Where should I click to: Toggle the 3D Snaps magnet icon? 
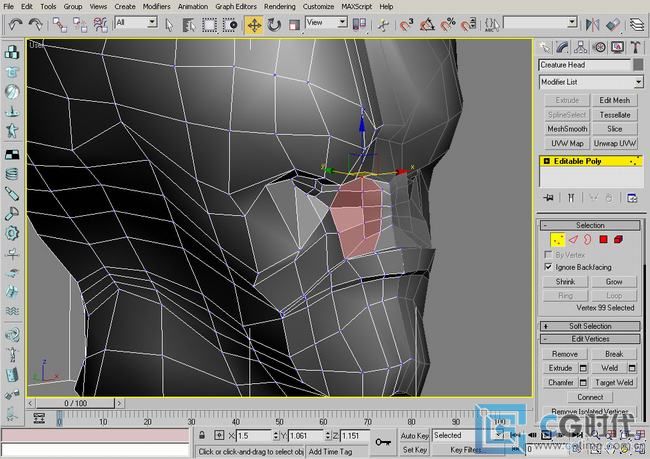pos(406,25)
